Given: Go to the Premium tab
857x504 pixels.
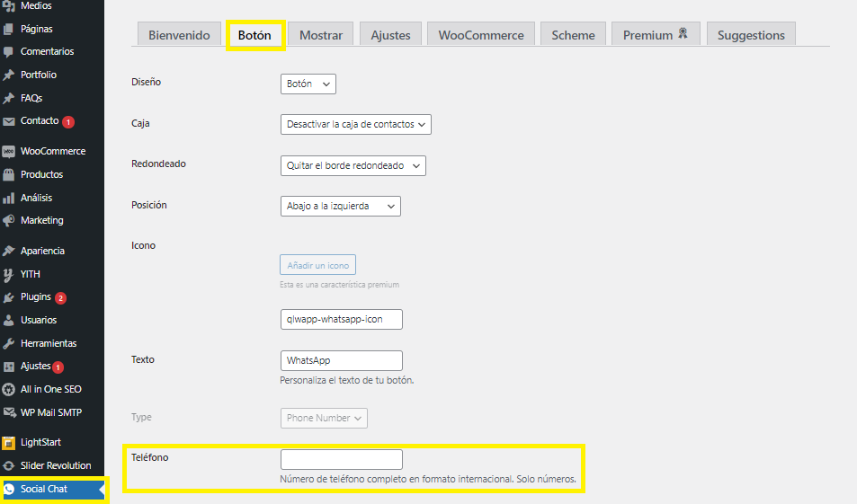Looking at the screenshot, I should click(x=656, y=35).
